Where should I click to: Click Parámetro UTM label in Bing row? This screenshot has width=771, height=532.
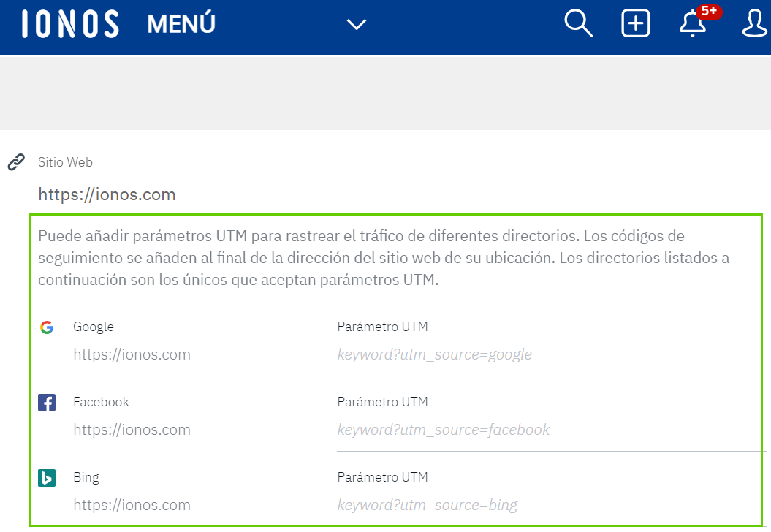[382, 477]
